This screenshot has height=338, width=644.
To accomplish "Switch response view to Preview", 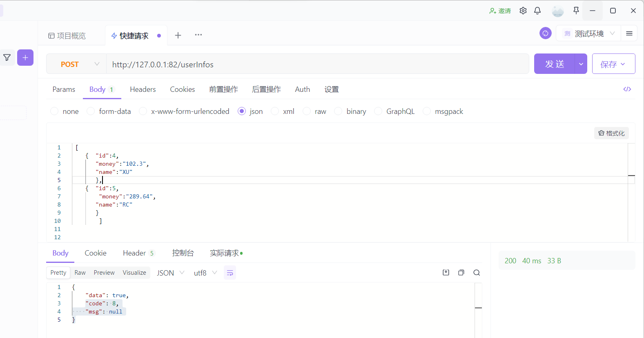I will (104, 273).
